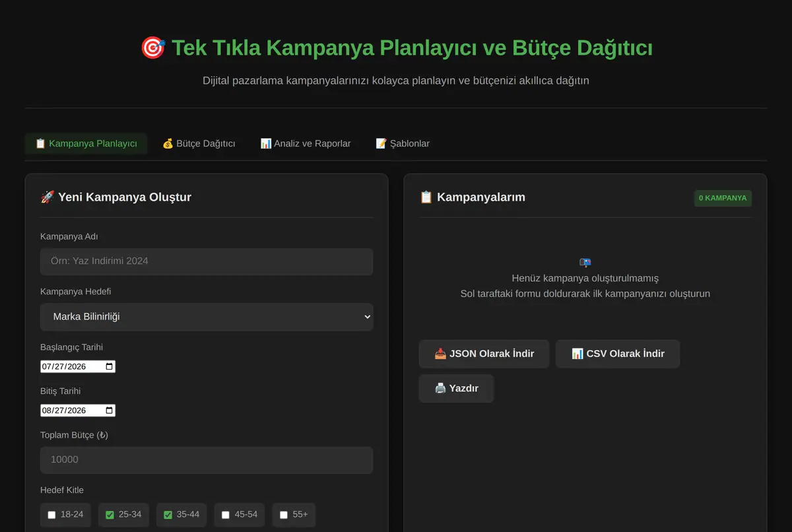Click the JSON Olarak İndir button
792x532 pixels.
coord(484,354)
